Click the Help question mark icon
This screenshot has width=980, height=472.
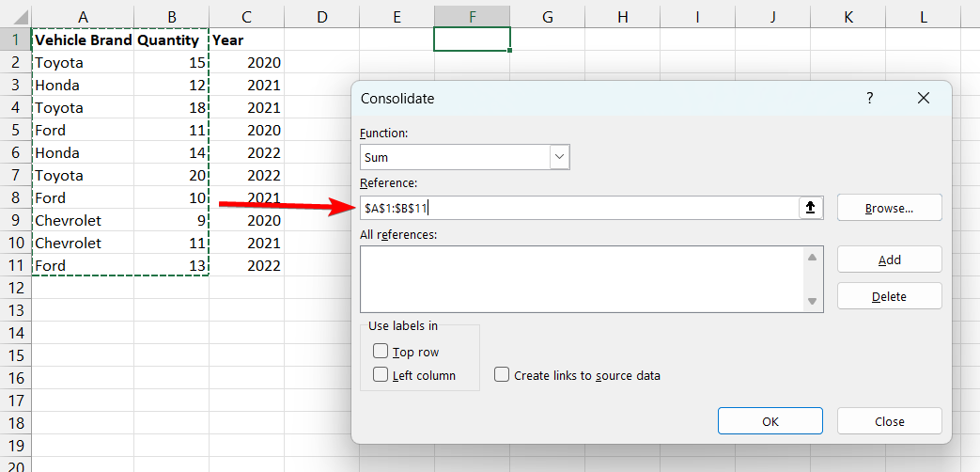(x=869, y=98)
